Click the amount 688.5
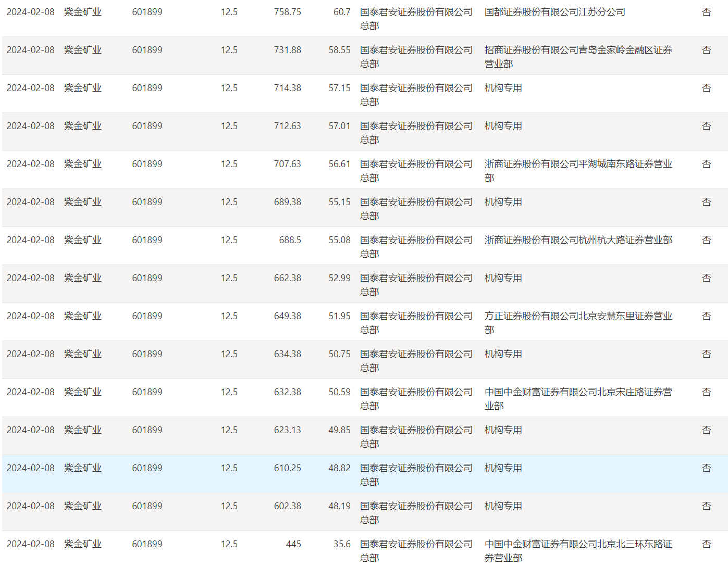This screenshot has height=567, width=728. [290, 240]
